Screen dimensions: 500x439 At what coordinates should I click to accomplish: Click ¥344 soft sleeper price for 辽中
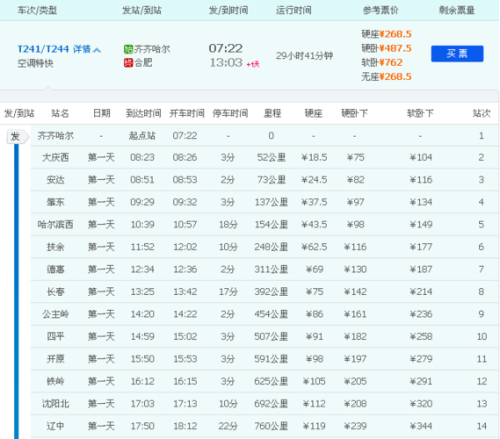(x=421, y=426)
